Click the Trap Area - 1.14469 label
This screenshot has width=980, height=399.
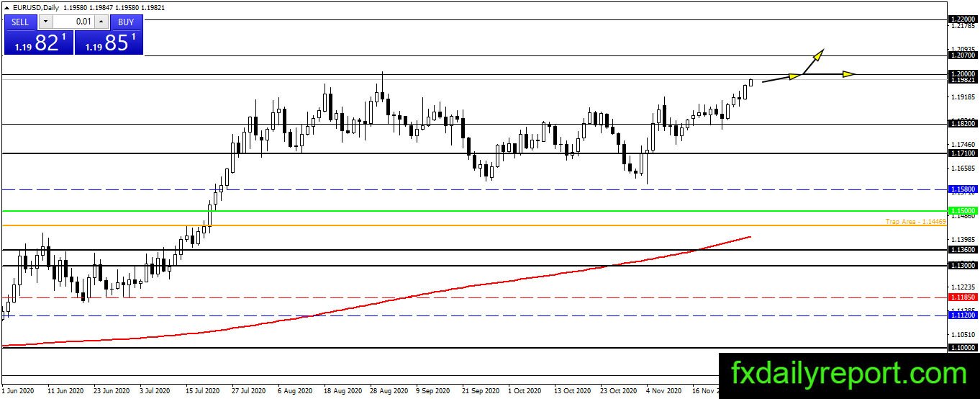[x=915, y=222]
